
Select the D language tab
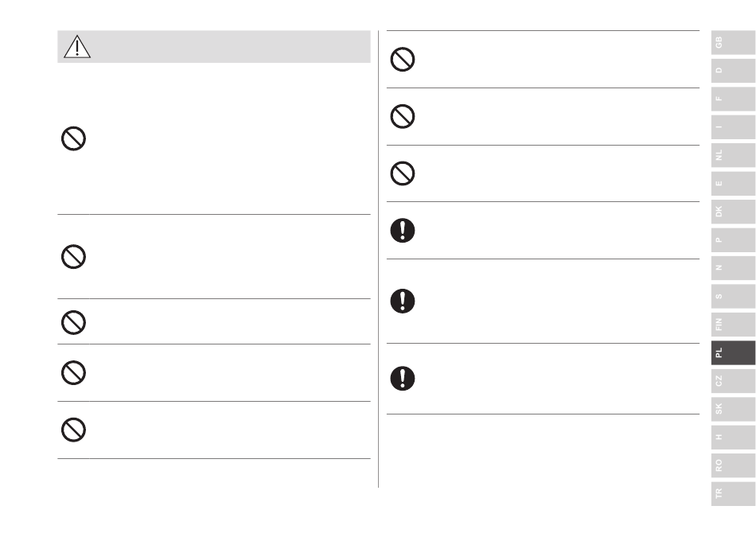point(733,70)
